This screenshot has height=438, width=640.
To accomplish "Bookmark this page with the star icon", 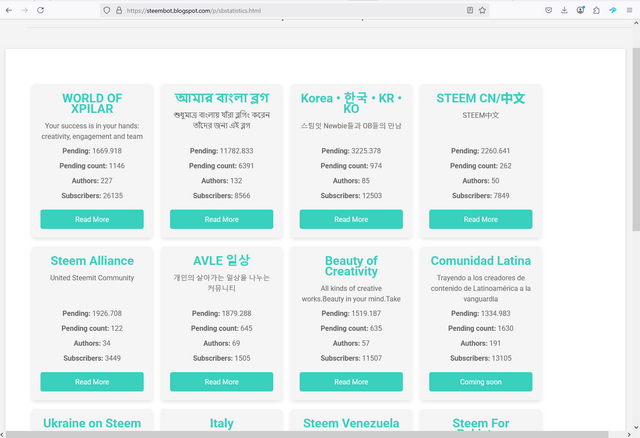I will tap(482, 11).
